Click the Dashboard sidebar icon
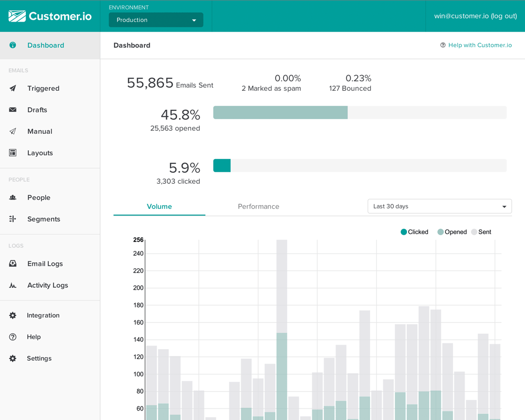 click(x=13, y=45)
